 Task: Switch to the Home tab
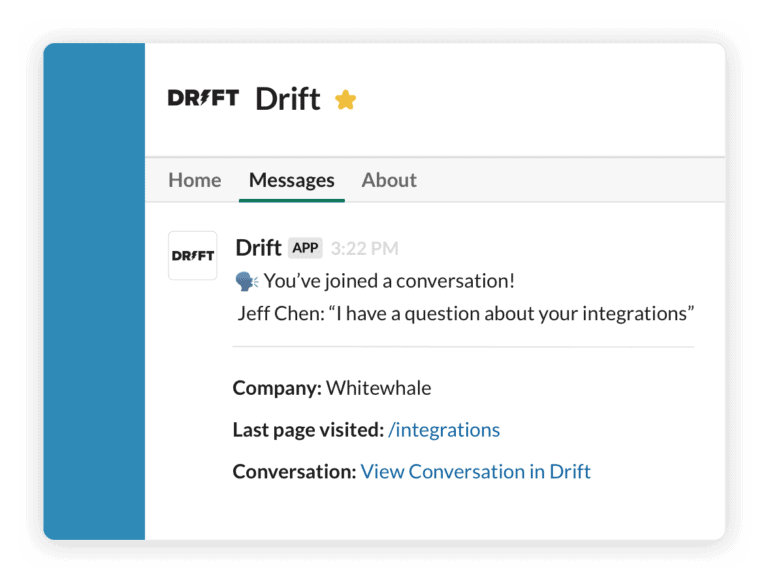[194, 180]
